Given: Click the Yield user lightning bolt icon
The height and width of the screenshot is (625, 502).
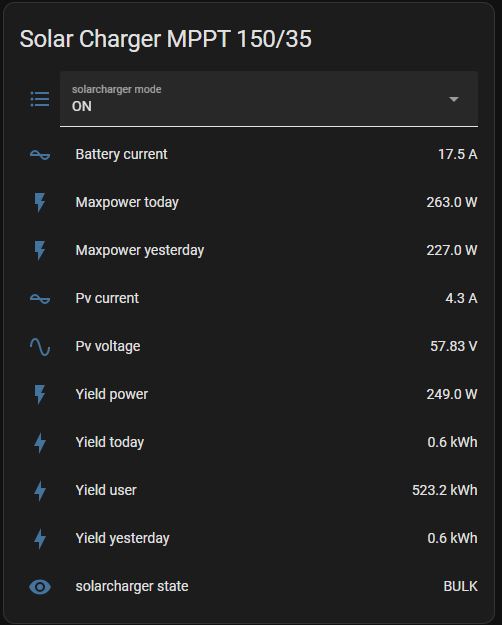Looking at the screenshot, I should (40, 490).
